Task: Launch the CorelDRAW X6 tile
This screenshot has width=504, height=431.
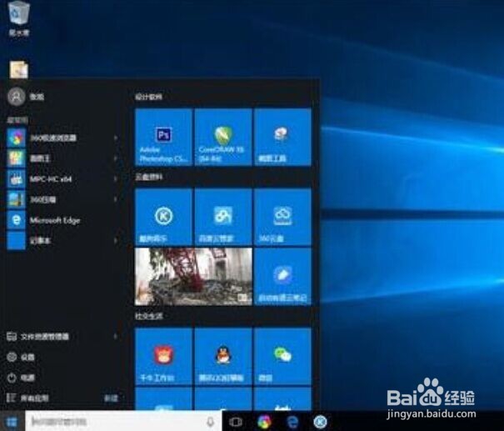Action: coord(223,137)
